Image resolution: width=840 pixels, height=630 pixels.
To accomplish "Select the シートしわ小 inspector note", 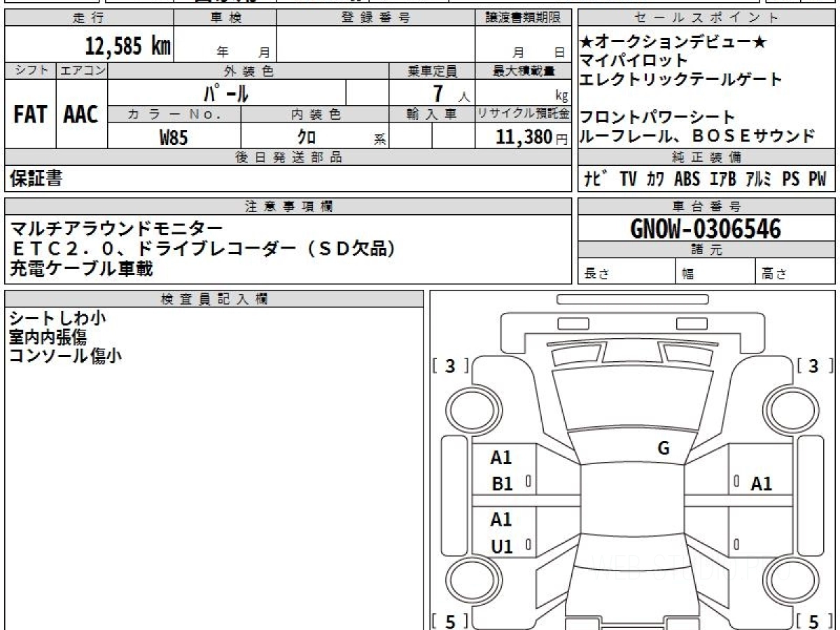I will 57,318.
